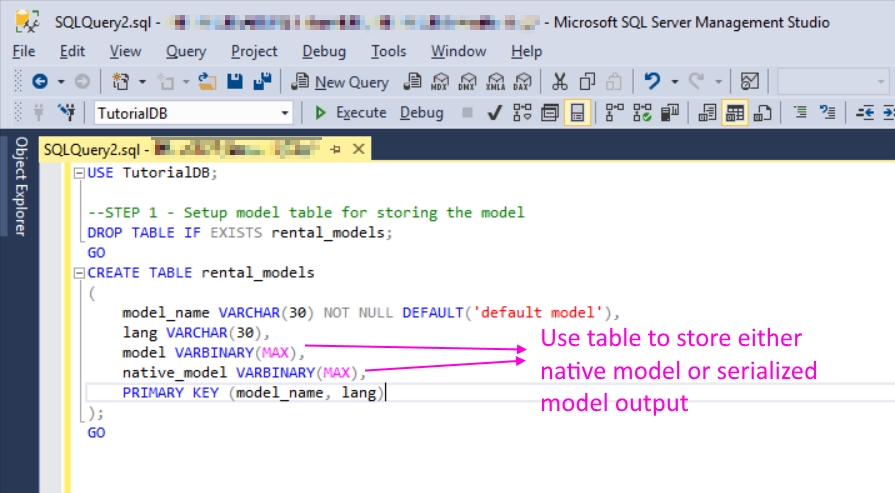Click the STEP 1 comment line
The height and width of the screenshot is (493, 895).
coord(306,213)
